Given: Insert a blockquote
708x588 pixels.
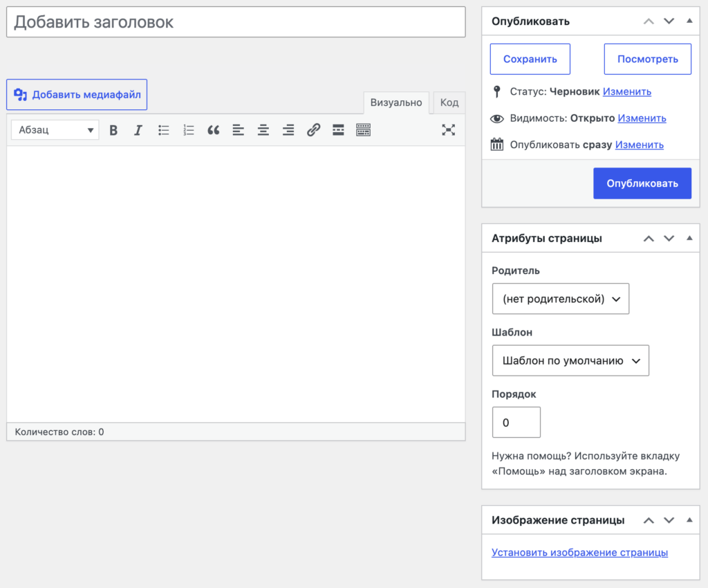Looking at the screenshot, I should (214, 131).
